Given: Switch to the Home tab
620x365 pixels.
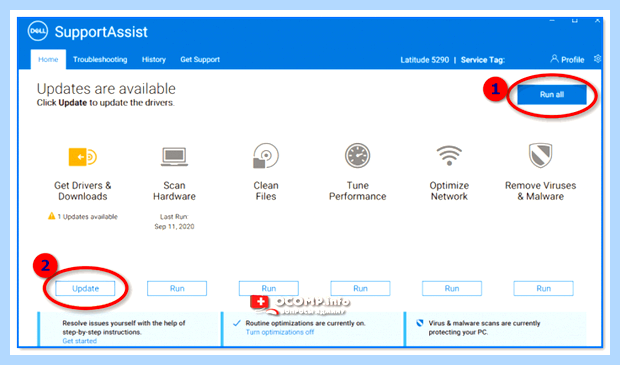Looking at the screenshot, I should click(48, 59).
